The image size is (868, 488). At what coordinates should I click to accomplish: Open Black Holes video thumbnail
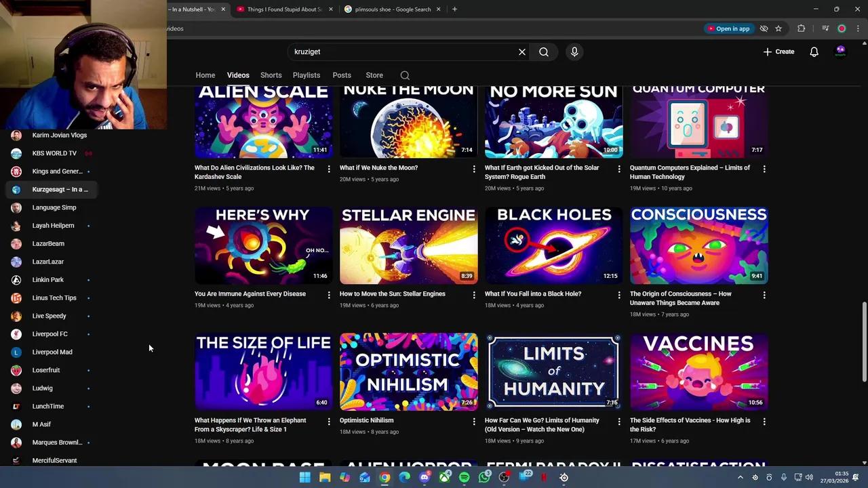coord(553,245)
